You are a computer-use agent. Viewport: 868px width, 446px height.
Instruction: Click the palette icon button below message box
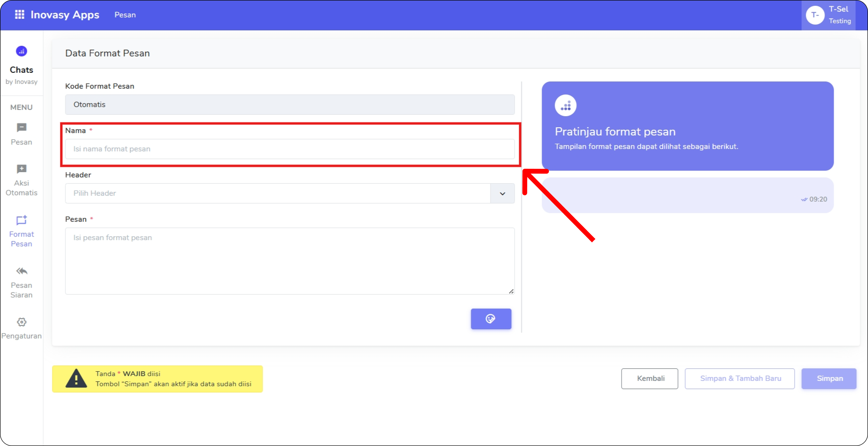tap(491, 318)
